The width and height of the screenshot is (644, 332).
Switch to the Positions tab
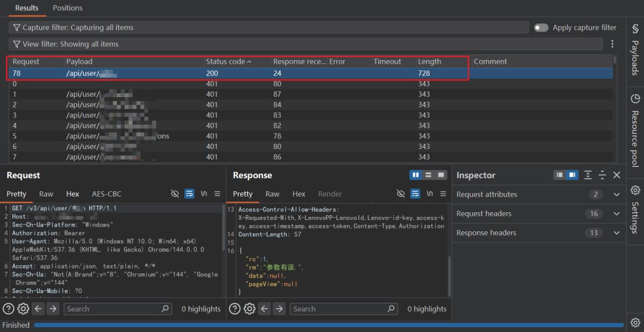click(68, 8)
